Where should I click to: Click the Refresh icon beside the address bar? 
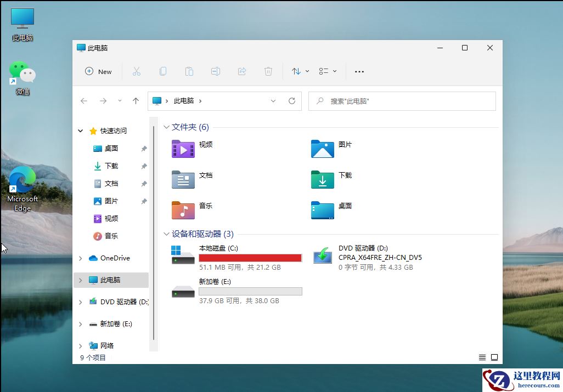coord(291,101)
